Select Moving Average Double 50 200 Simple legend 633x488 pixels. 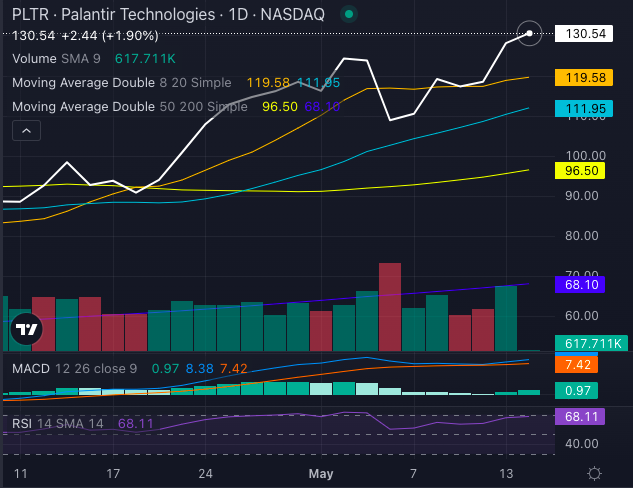tap(130, 107)
